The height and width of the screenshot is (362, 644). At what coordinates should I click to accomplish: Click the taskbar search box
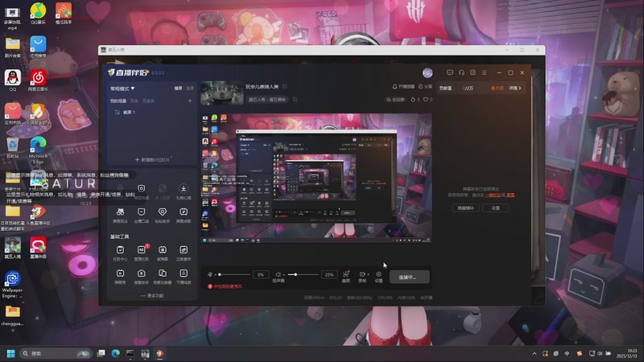[x=56, y=353]
